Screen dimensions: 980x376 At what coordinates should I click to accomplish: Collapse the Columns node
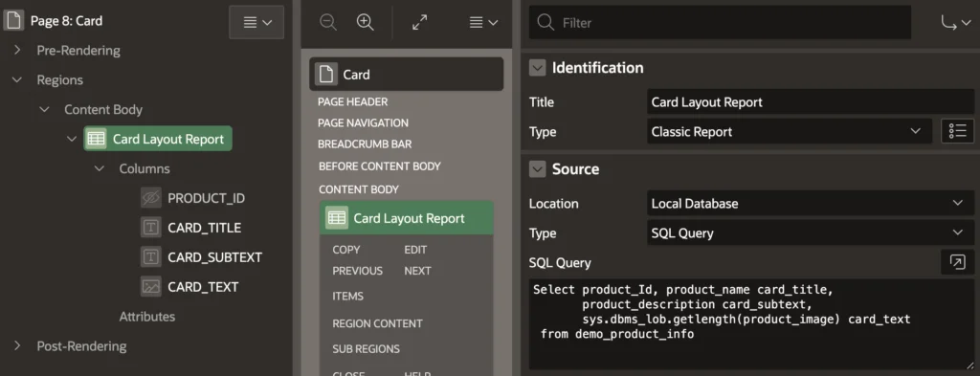[100, 168]
